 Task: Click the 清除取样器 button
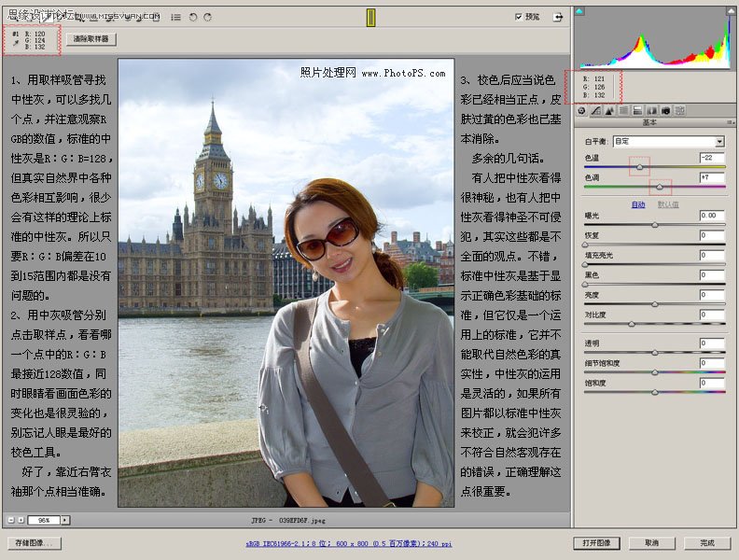[91, 39]
